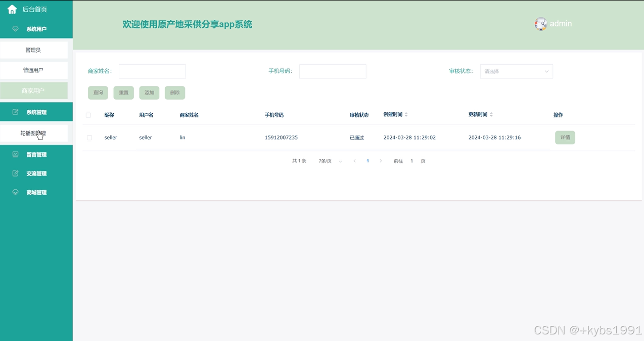Expand the 交流管理 menu section
The image size is (644, 341).
36,173
